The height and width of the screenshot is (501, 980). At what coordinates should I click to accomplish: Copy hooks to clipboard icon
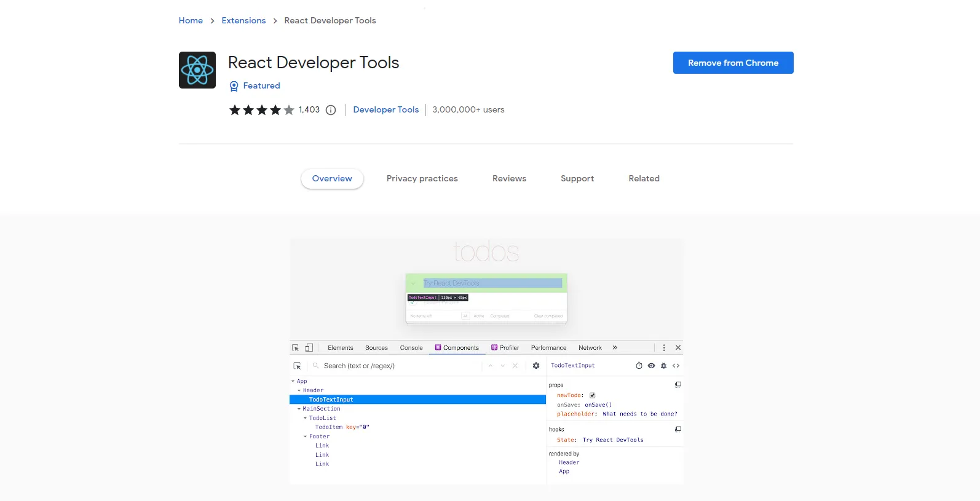pyautogui.click(x=678, y=429)
